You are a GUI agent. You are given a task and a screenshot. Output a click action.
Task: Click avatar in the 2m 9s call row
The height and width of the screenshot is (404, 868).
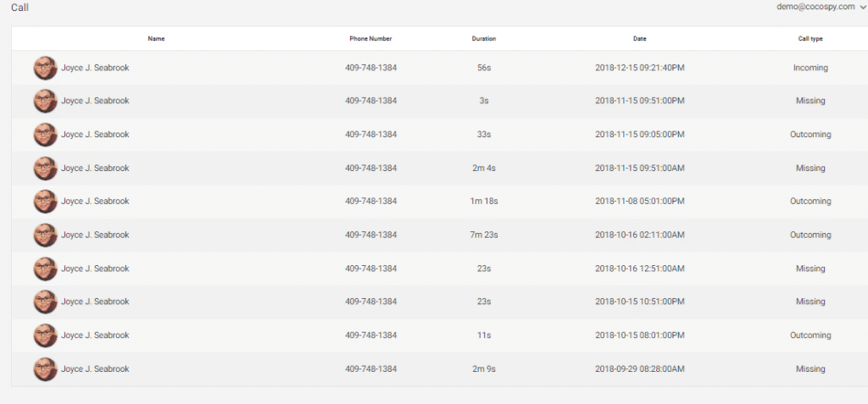point(46,369)
